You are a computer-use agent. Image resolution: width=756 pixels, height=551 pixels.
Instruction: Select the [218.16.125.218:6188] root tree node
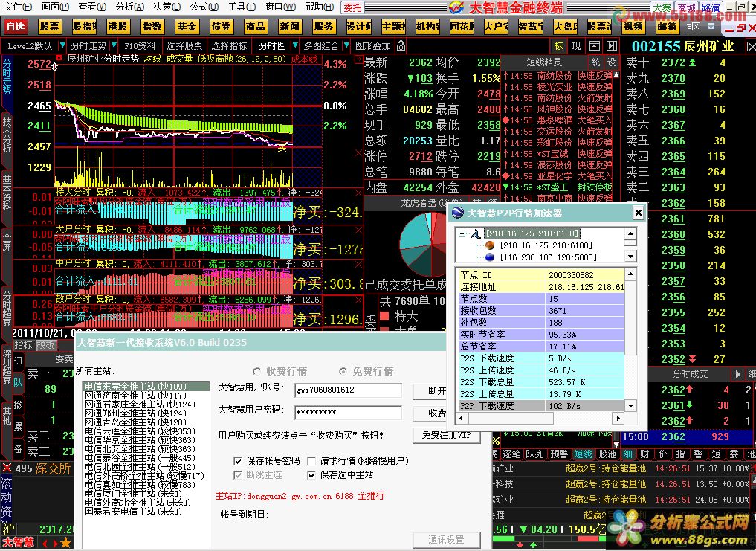(x=532, y=233)
